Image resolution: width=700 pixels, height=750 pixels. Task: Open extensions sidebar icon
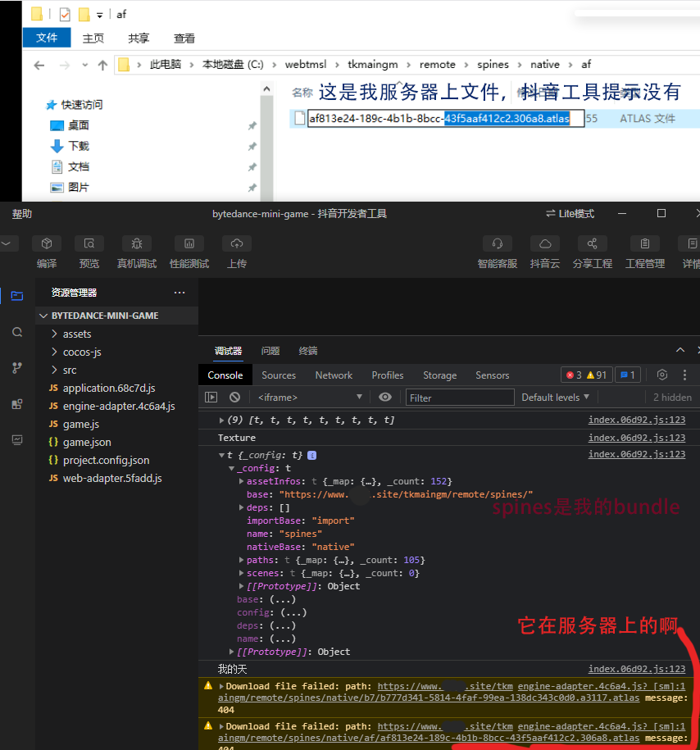click(x=17, y=404)
